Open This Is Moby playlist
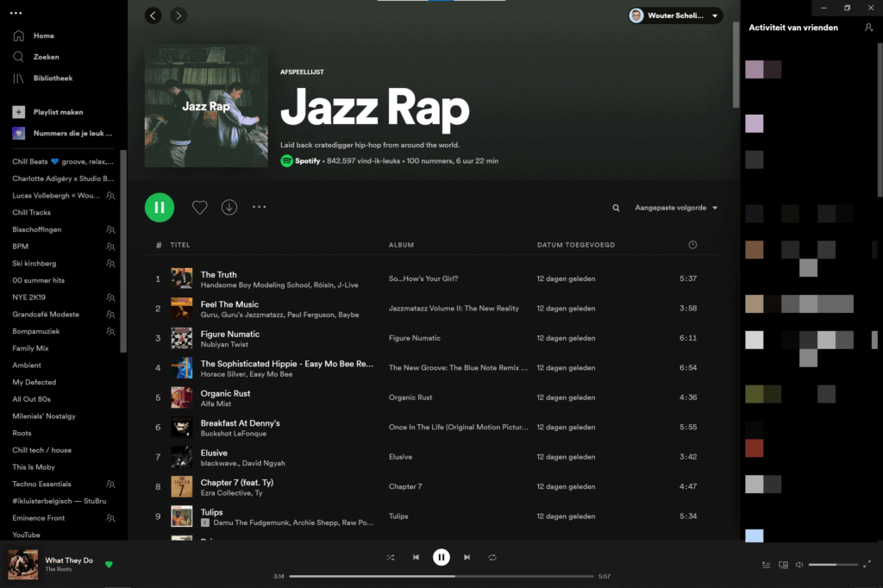 point(34,467)
